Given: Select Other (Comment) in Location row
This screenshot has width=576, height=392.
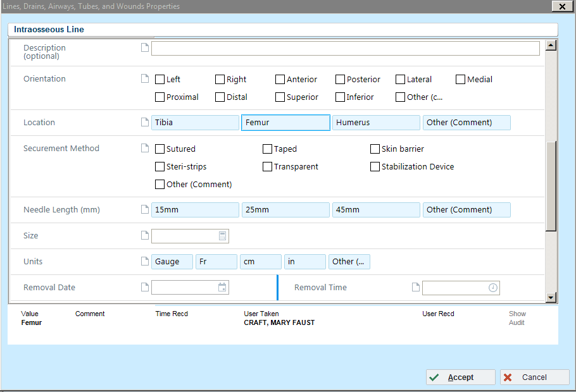Looking at the screenshot, I should pyautogui.click(x=466, y=123).
